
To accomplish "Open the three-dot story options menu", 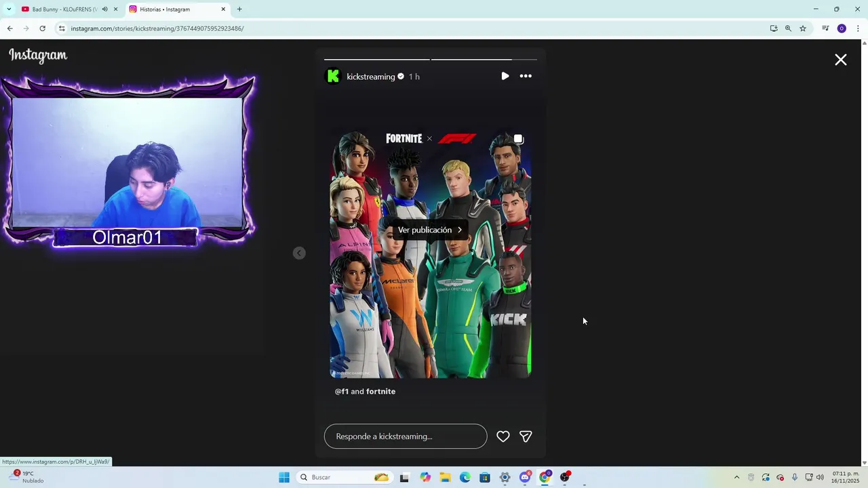I will (x=526, y=77).
